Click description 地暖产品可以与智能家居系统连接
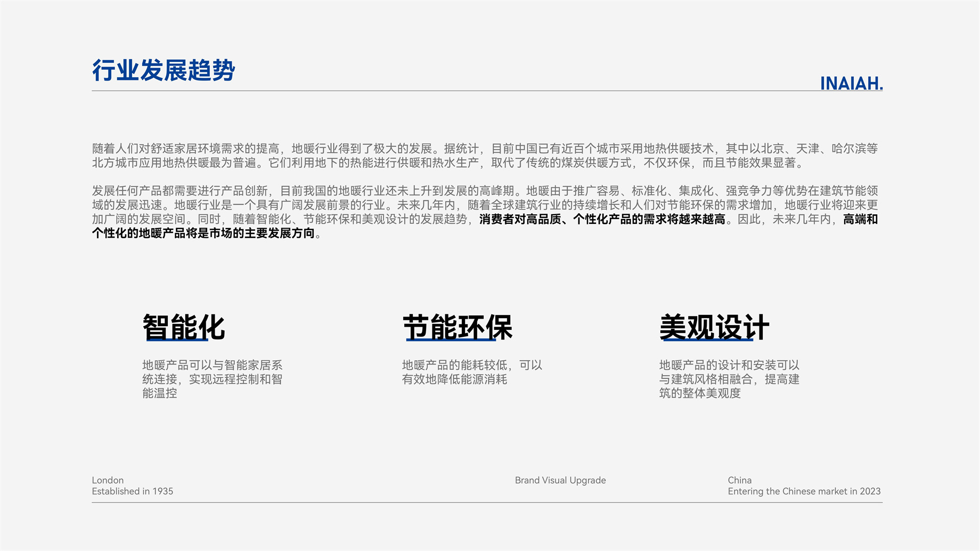This screenshot has height=551, width=980. (213, 379)
